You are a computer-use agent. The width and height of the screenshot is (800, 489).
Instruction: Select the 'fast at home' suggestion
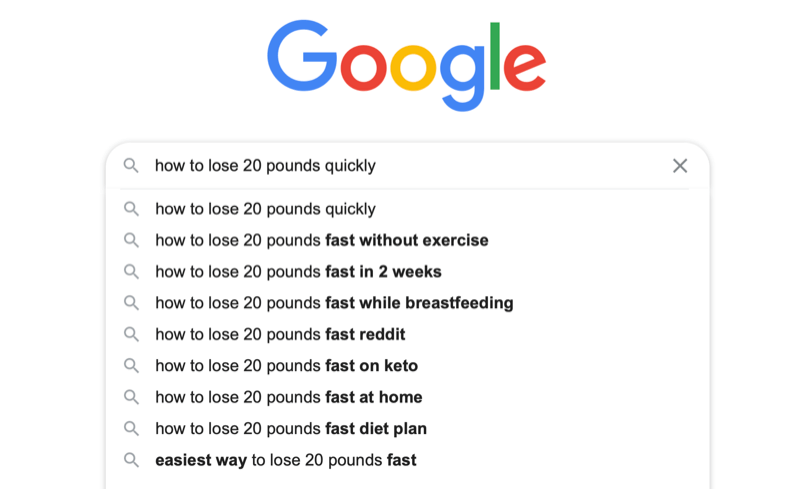407,397
